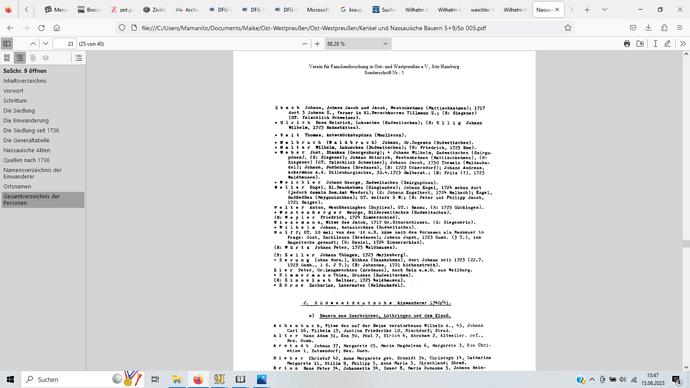Jump to Schrifttum in outline
690x388 pixels.
[x=15, y=101]
